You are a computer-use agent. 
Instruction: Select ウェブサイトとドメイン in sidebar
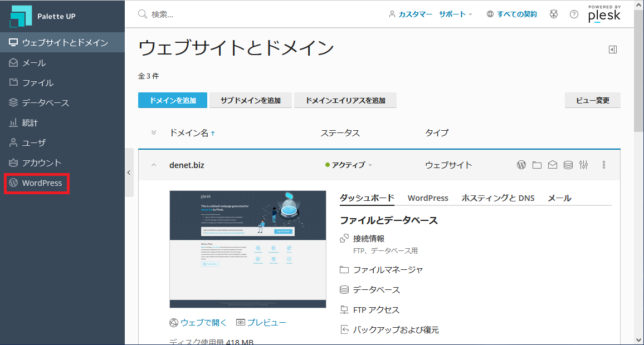point(62,43)
